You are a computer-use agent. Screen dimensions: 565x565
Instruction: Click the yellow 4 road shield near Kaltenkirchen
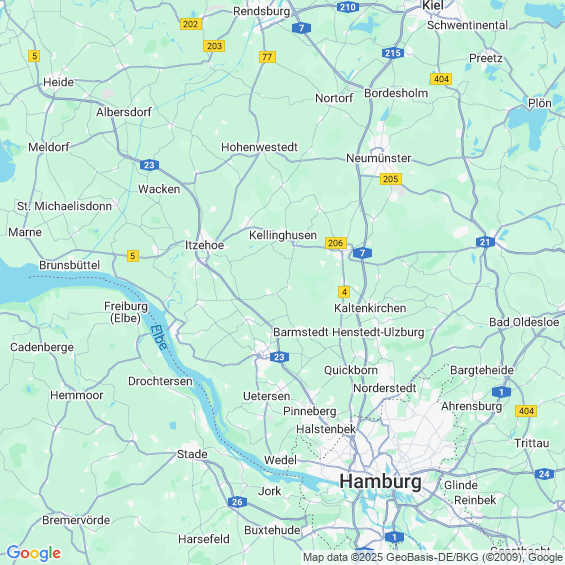point(344,292)
